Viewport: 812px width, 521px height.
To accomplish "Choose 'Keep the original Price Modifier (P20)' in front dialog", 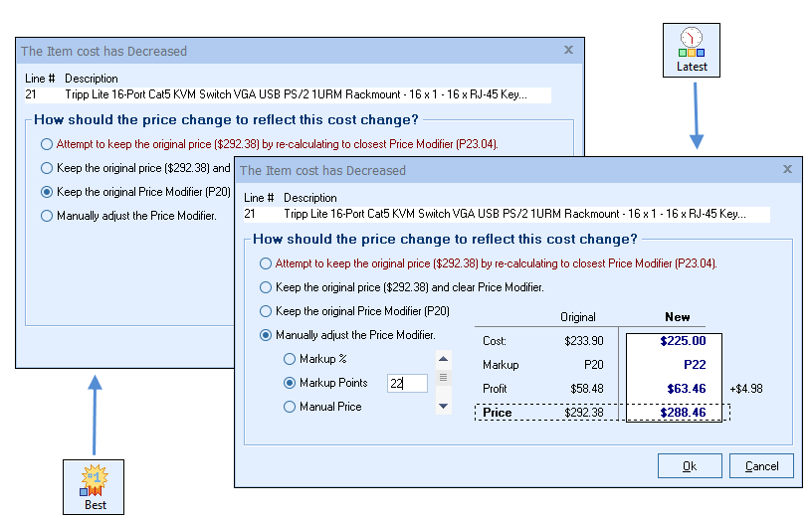I will click(x=265, y=311).
